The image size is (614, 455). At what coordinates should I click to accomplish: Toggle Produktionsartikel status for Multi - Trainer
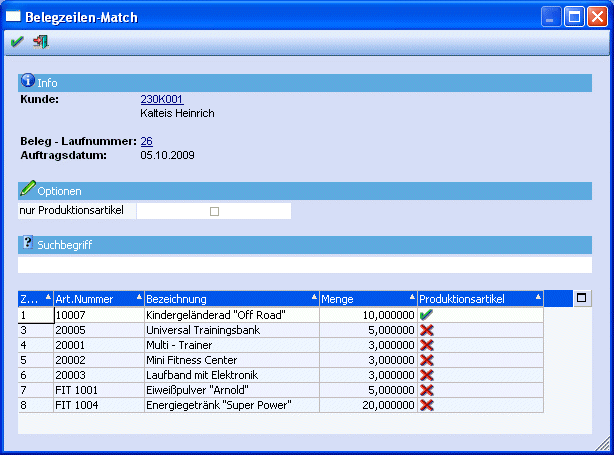(x=427, y=345)
